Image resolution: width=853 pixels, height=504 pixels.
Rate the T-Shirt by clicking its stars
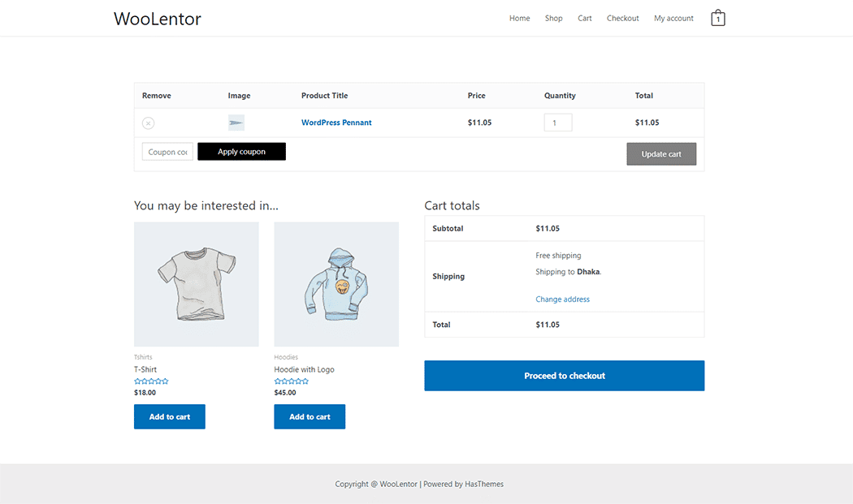(151, 380)
